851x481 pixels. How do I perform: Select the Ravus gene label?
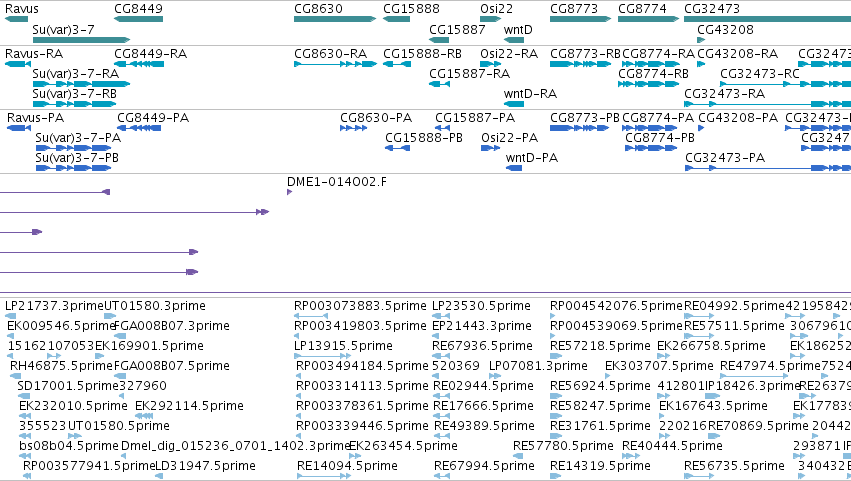[22, 9]
